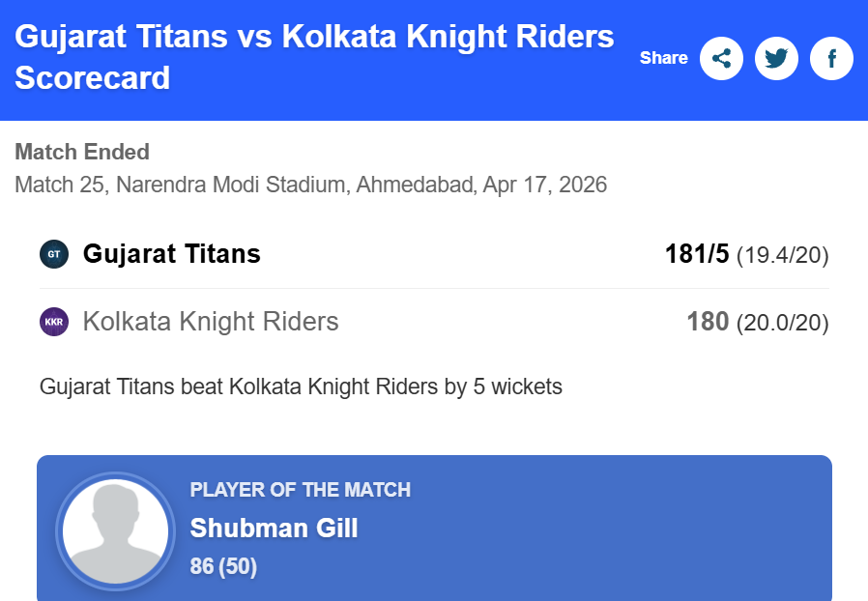Share the scorecard on Twitter

click(x=776, y=58)
